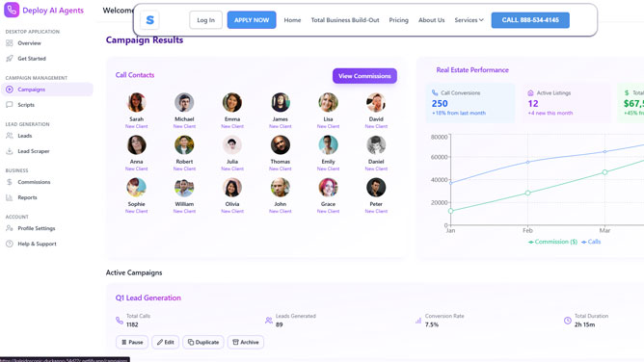Pause the Q1 Lead Generation campaign
The image size is (644, 362).
[132, 342]
